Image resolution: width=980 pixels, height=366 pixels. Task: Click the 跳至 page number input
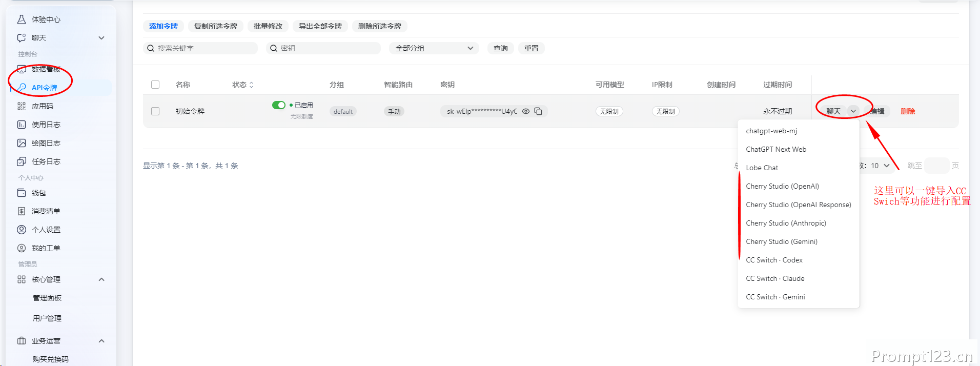point(937,166)
